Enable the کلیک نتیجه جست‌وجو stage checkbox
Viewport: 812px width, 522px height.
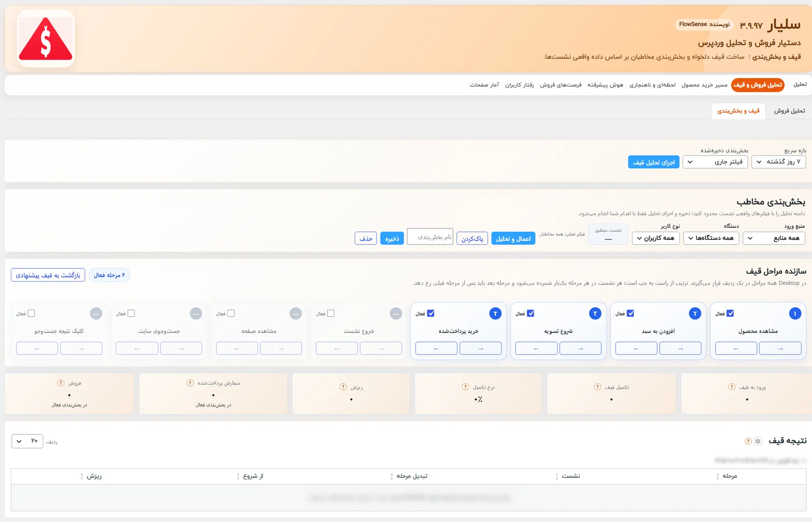[31, 313]
